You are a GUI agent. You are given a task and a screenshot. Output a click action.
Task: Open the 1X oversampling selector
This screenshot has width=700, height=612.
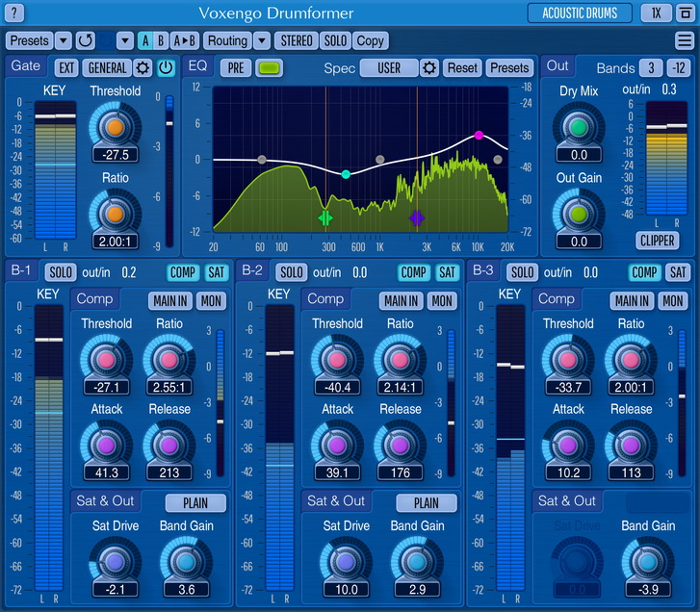coord(657,13)
